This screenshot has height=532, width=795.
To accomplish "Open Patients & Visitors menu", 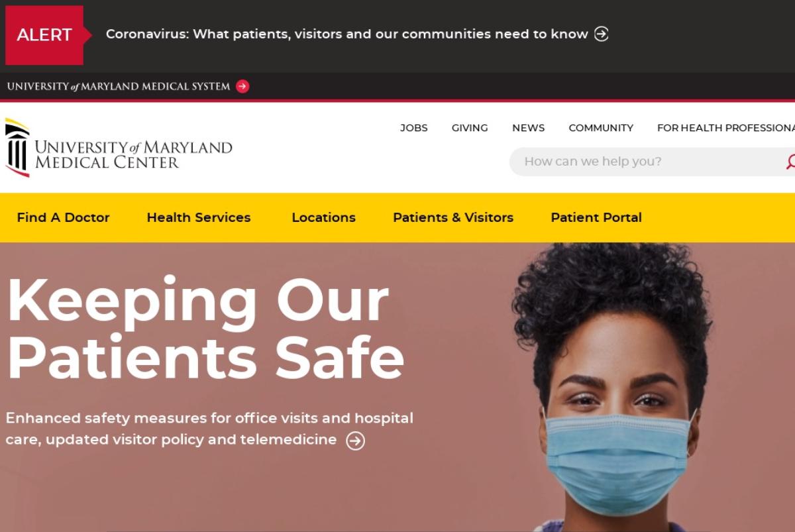I will (453, 217).
